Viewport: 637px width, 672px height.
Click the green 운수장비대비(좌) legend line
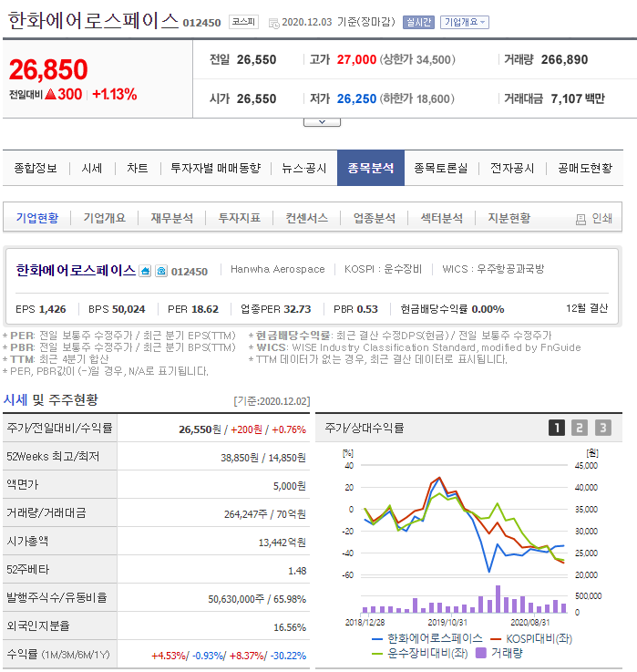pos(377,654)
